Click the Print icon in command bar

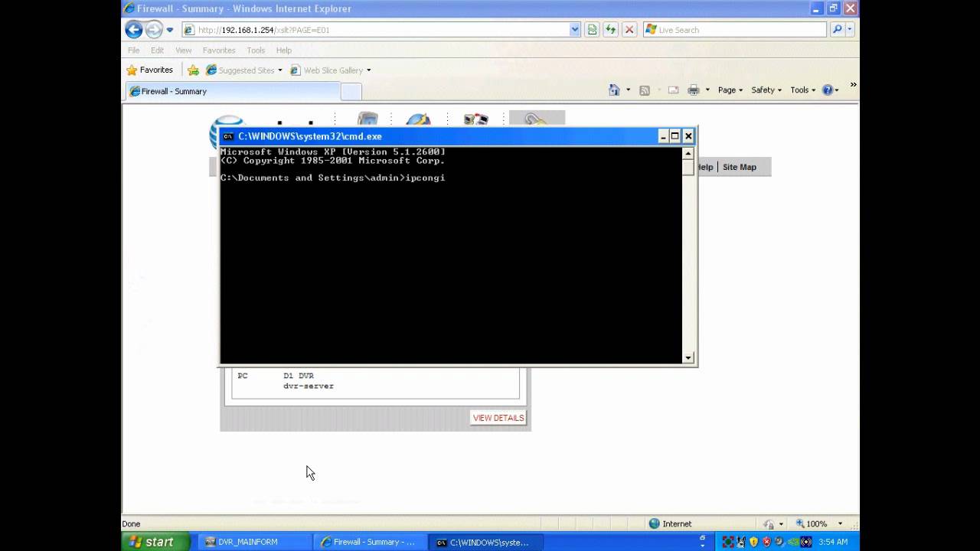click(694, 90)
